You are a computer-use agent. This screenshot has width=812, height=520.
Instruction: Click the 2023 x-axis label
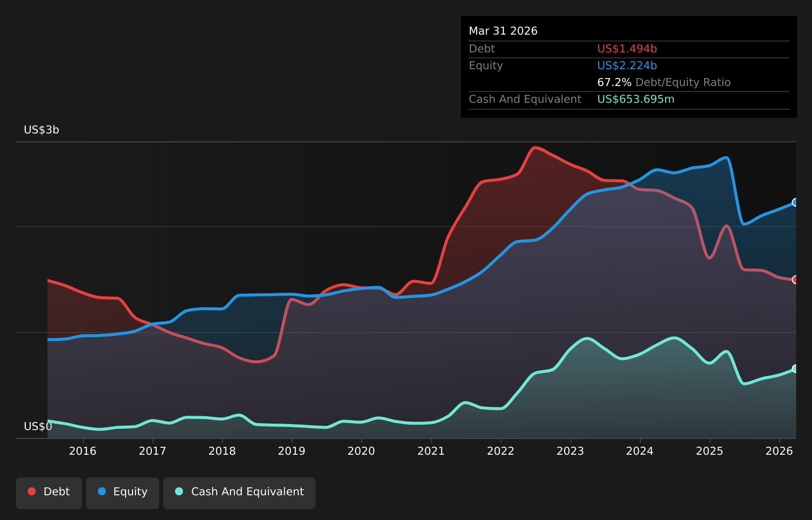pyautogui.click(x=570, y=451)
